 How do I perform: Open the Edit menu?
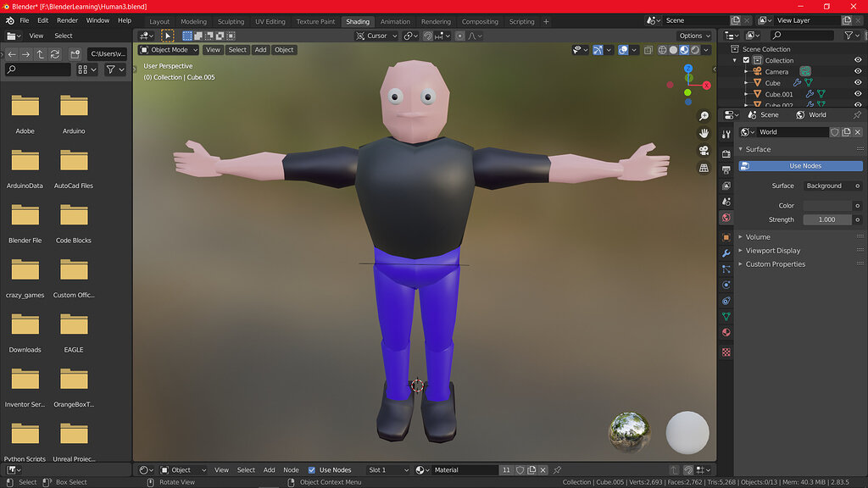click(42, 20)
